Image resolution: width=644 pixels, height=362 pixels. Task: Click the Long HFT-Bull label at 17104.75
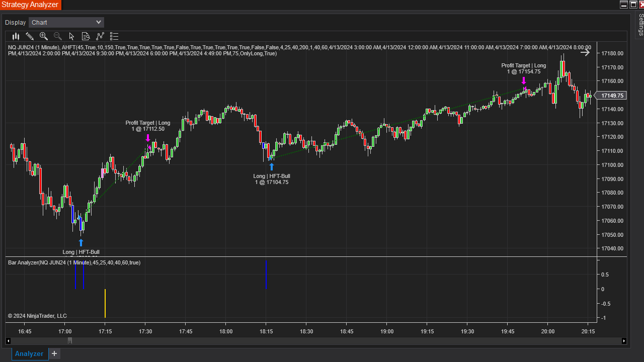tap(272, 179)
